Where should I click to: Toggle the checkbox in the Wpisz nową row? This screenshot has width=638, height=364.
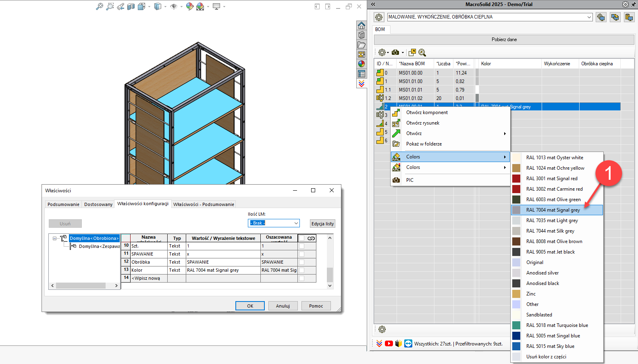[301, 278]
